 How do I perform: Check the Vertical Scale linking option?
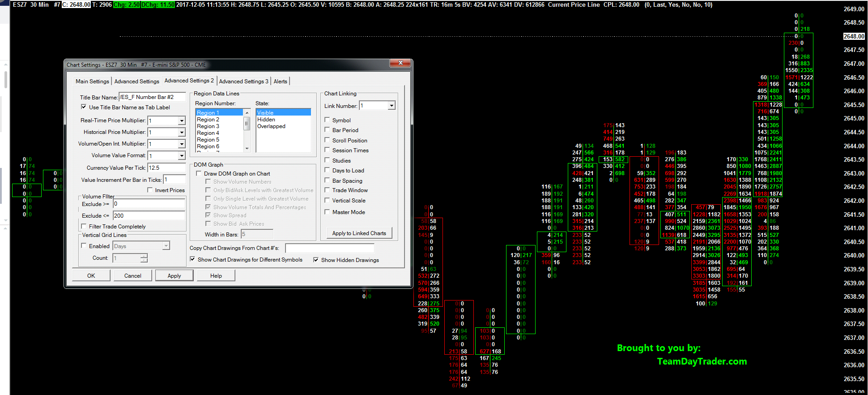(327, 200)
